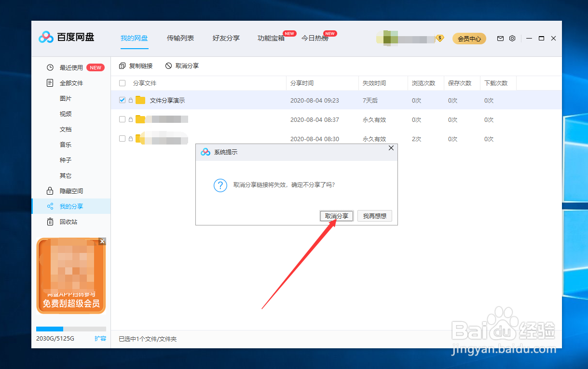Select 全部文件 in sidebar
The width and height of the screenshot is (588, 369).
tap(71, 83)
